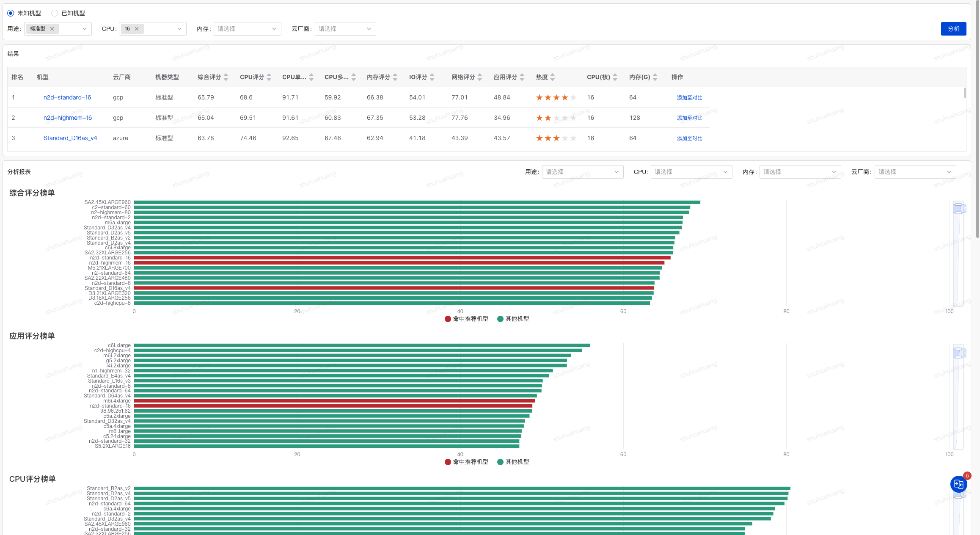Open n2d-standard-16 machine link

tap(67, 97)
